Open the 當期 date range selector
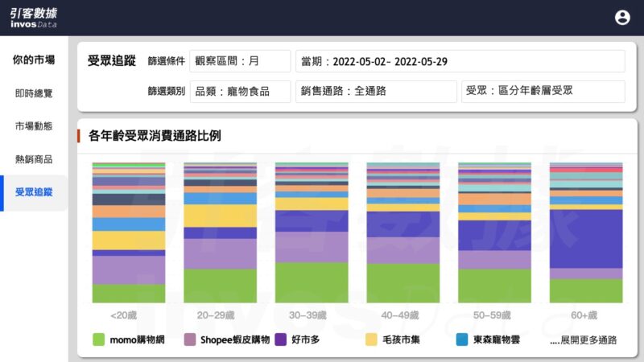The width and height of the screenshot is (644, 362). coord(460,61)
